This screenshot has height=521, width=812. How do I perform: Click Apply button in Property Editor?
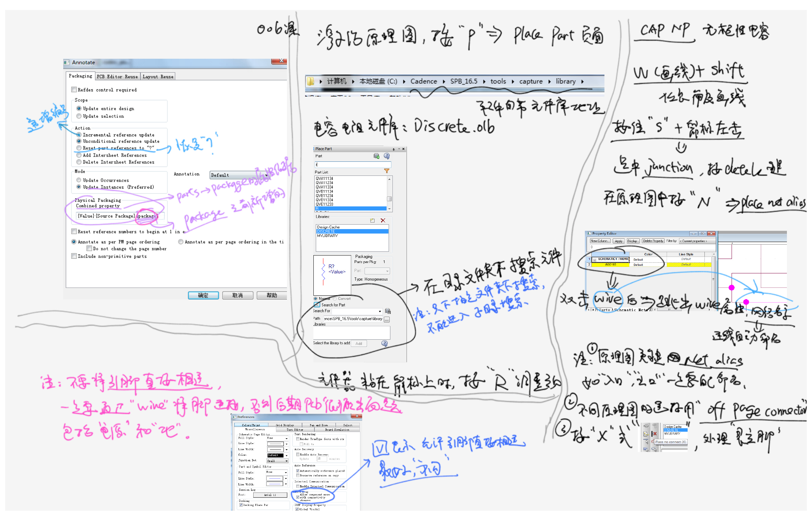(619, 241)
